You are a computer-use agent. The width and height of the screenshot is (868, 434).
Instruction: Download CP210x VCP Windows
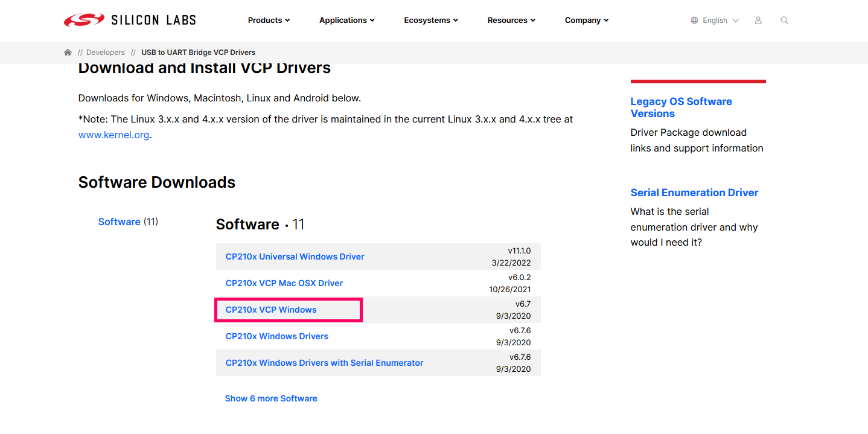(x=271, y=310)
